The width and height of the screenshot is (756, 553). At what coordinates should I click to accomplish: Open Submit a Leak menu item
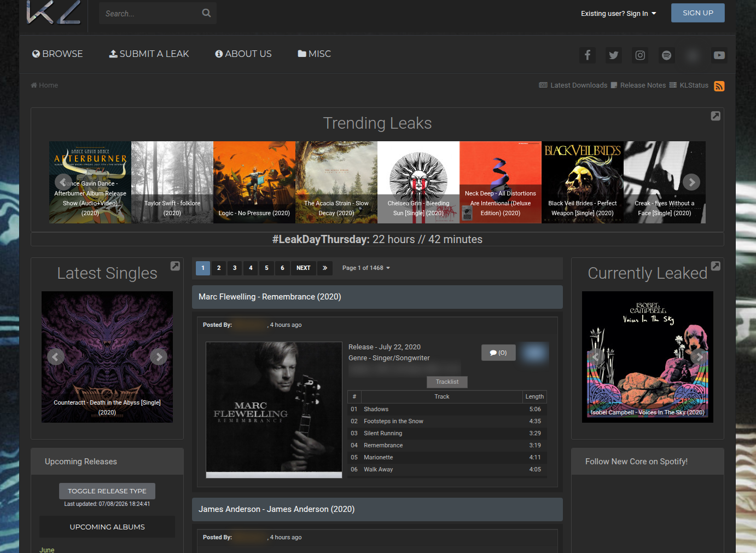(x=149, y=54)
